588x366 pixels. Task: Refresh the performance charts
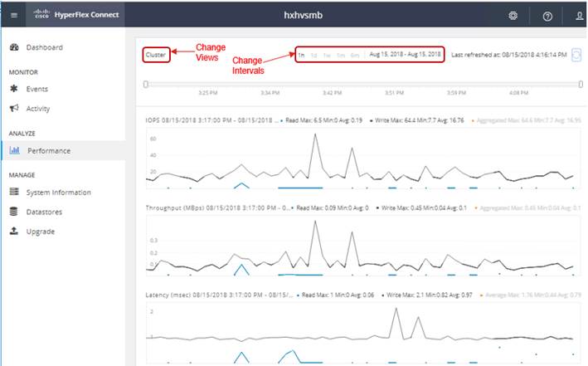(x=576, y=55)
